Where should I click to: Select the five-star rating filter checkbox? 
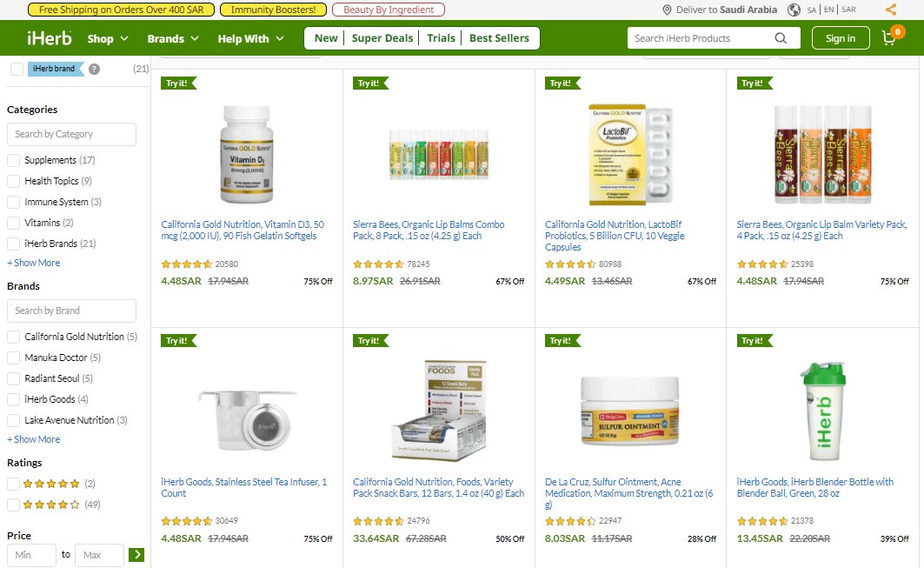click(13, 484)
